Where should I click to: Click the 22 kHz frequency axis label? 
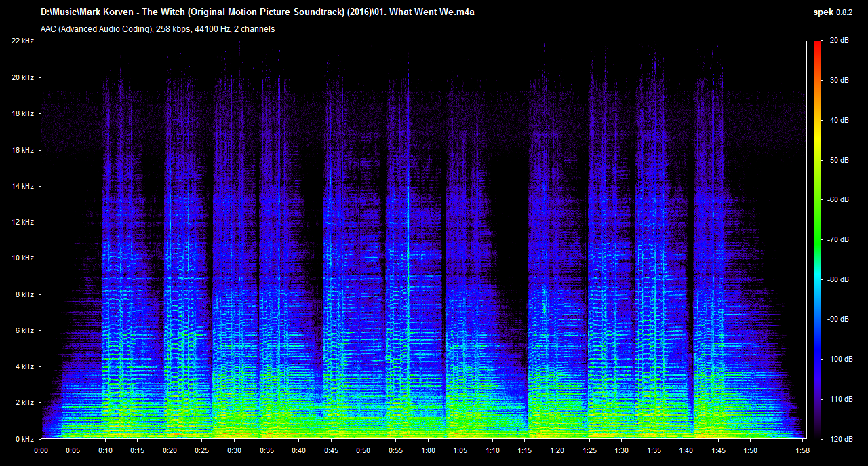pos(22,41)
